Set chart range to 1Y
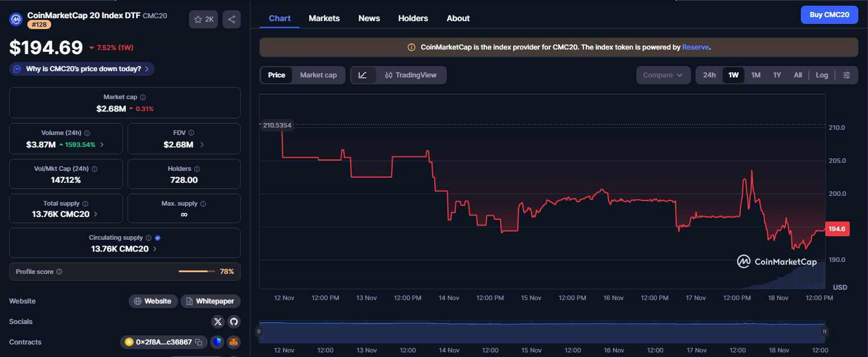Viewport: 868px width, 357px height. (x=777, y=75)
